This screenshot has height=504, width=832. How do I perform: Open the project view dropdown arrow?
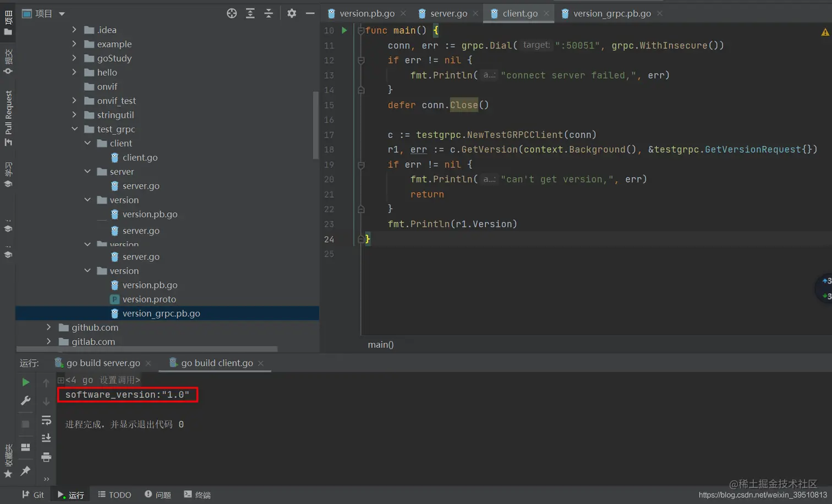coord(62,14)
